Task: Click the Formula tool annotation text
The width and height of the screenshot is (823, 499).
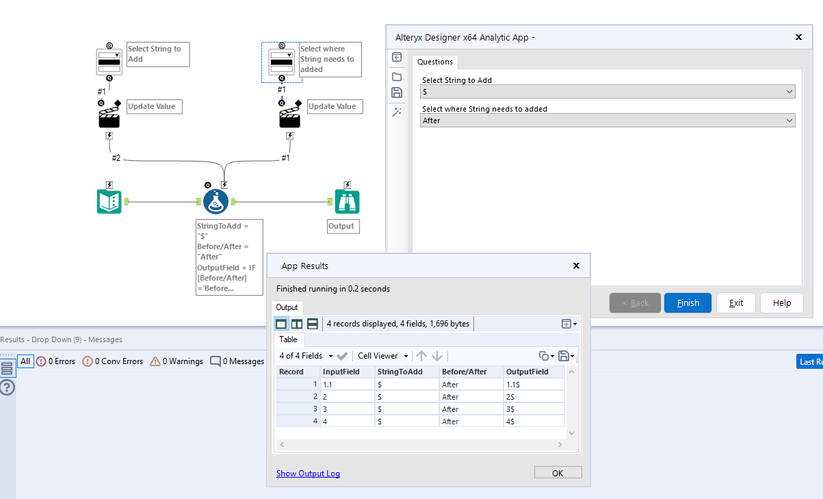Action: [229, 257]
